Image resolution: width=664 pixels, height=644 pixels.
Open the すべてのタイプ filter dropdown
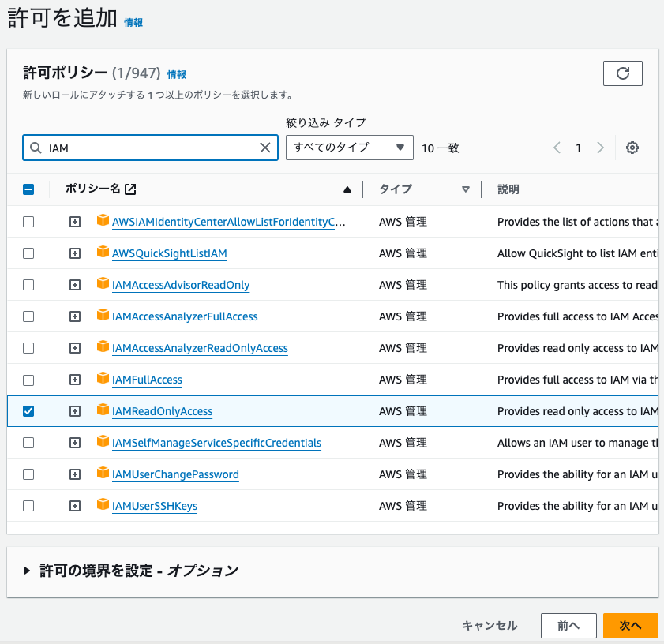[349, 148]
